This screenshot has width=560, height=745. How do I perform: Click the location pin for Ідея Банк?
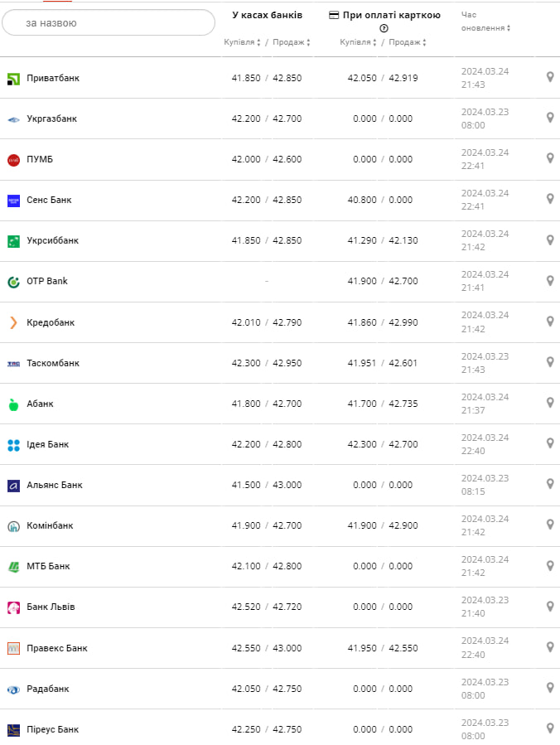550,443
